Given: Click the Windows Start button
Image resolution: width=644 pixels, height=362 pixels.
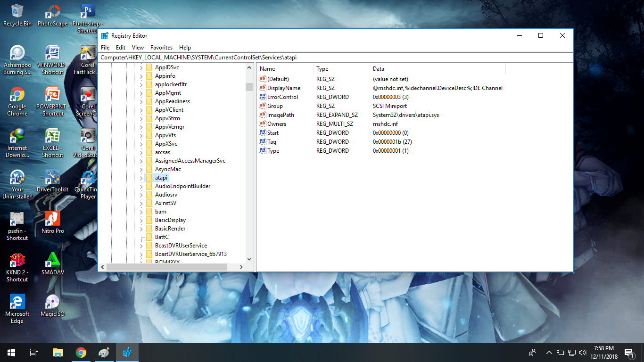Looking at the screenshot, I should [10, 352].
